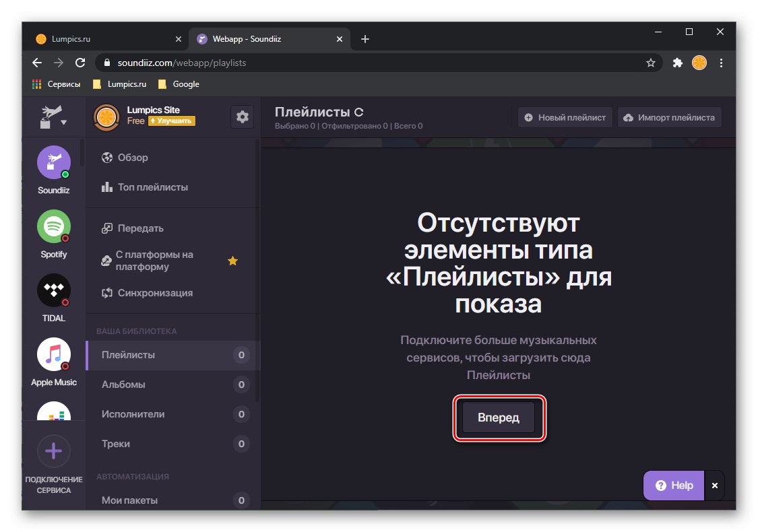Click the plus icon to connect a new service
The height and width of the screenshot is (532, 758).
point(53,451)
